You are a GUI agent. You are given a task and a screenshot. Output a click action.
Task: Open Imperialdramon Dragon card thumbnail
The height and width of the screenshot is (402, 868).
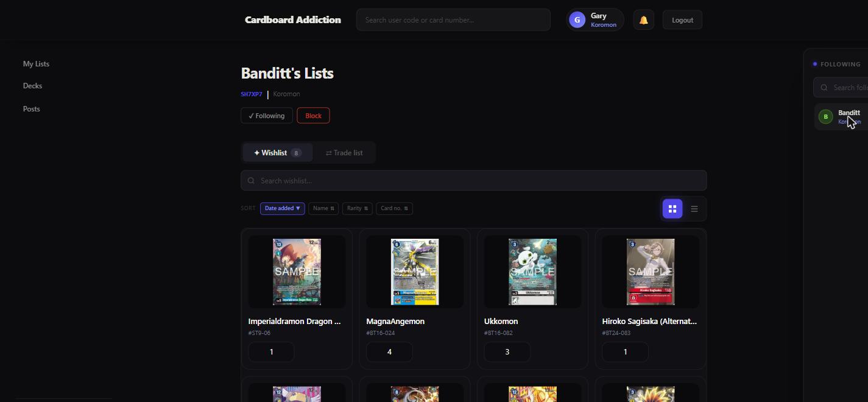click(x=297, y=272)
